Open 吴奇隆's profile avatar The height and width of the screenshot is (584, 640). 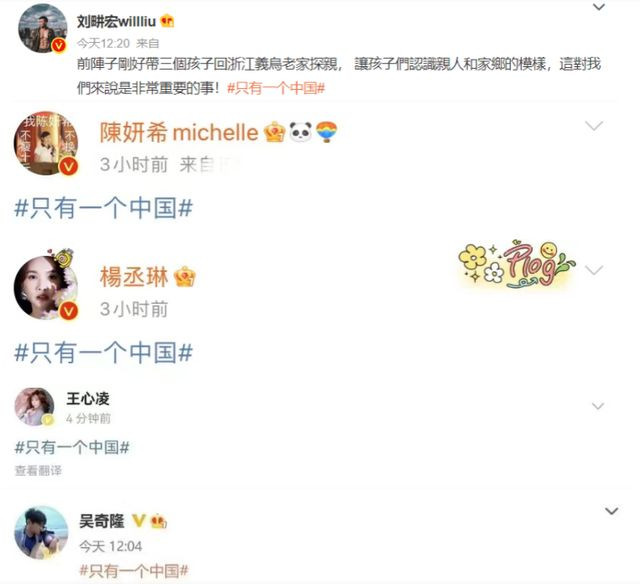click(41, 533)
